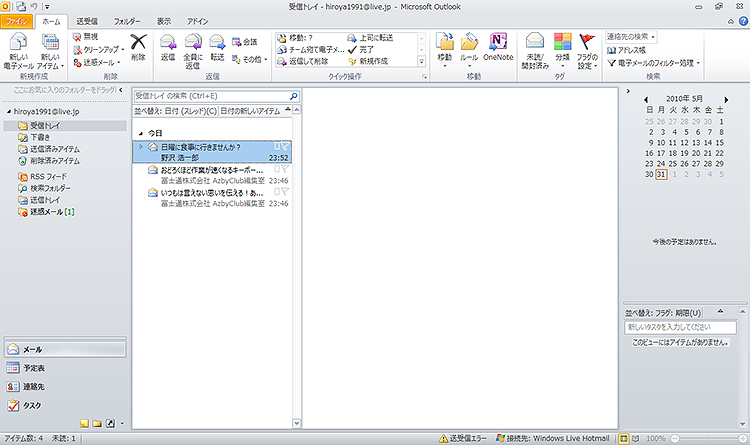Flag the いつもは言えない思いを伝える message

(285, 191)
